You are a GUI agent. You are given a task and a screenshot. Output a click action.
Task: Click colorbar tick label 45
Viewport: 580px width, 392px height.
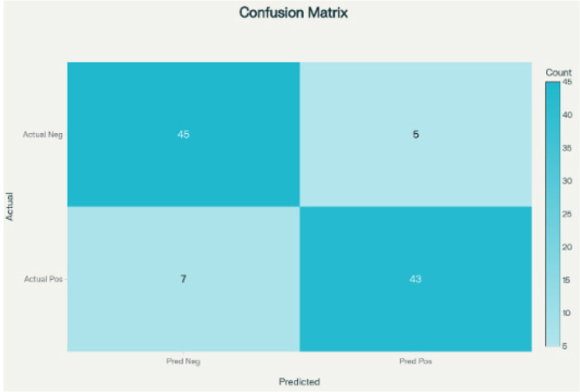[567, 81]
